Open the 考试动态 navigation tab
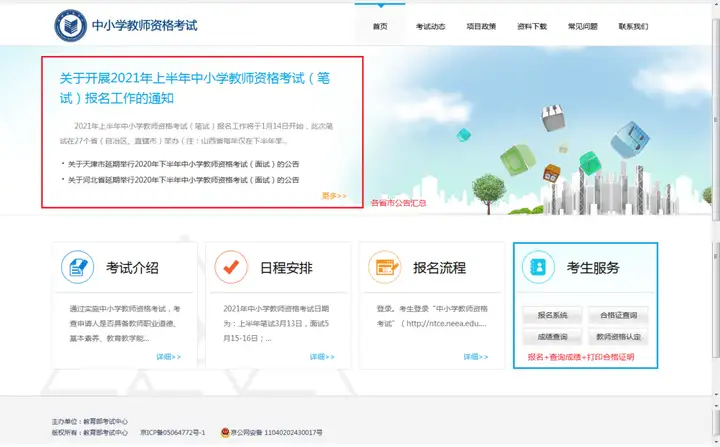720x447 pixels. (x=430, y=27)
